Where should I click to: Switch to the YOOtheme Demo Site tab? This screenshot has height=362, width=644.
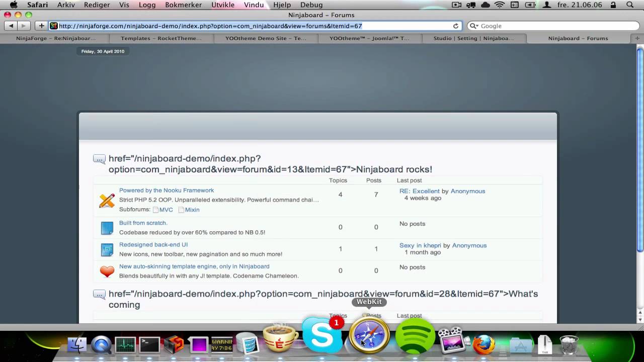point(266,38)
